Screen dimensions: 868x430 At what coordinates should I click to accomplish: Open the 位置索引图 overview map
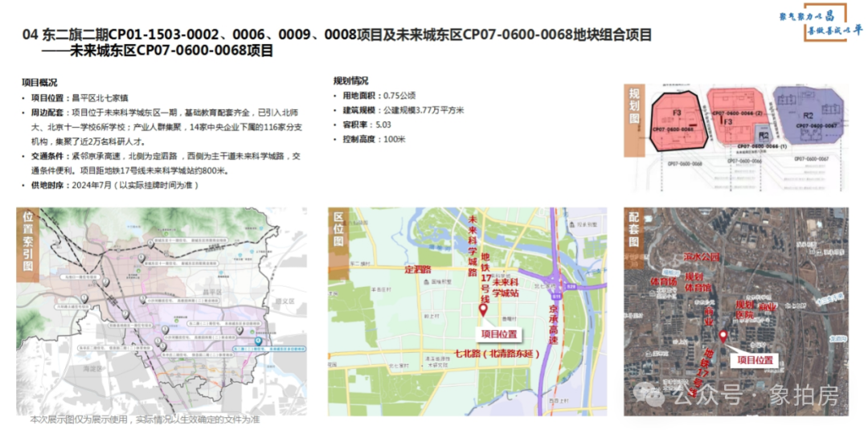point(162,312)
